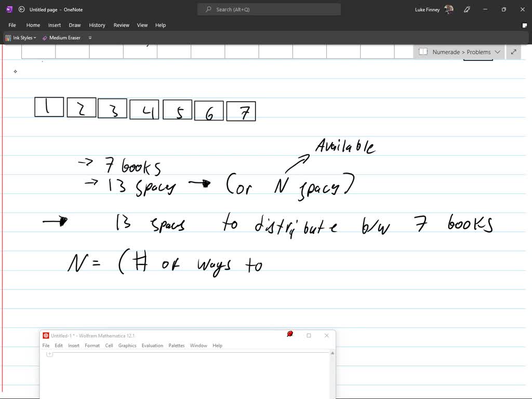The width and height of the screenshot is (532, 399).
Task: Switch to the Home ribbon tab
Action: [33, 25]
